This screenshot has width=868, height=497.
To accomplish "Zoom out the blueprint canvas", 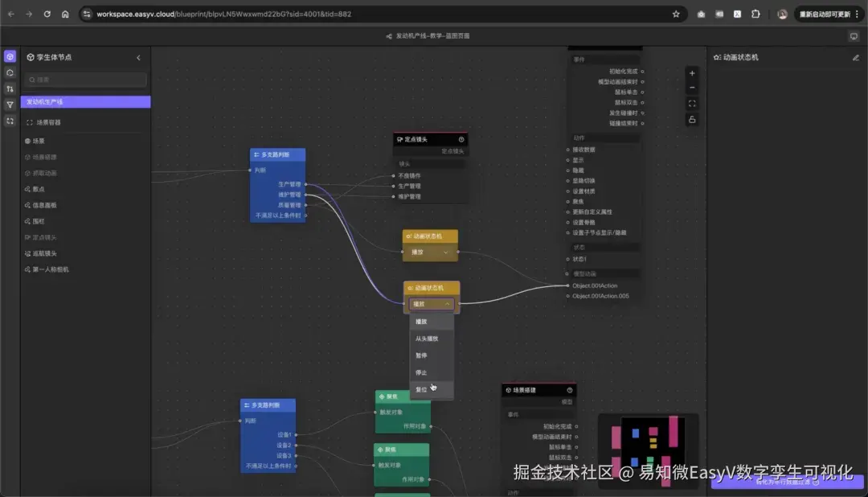I will point(692,88).
